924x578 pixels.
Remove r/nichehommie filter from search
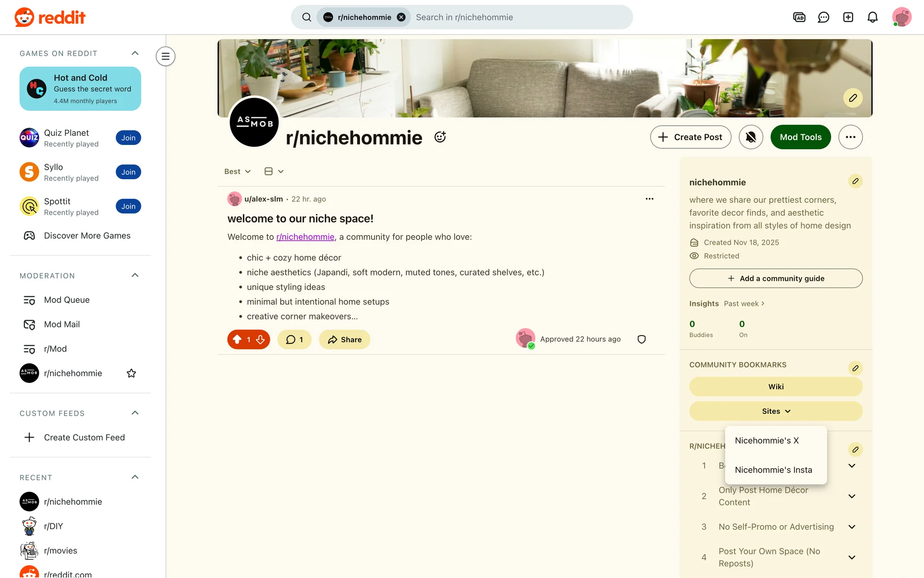click(401, 17)
